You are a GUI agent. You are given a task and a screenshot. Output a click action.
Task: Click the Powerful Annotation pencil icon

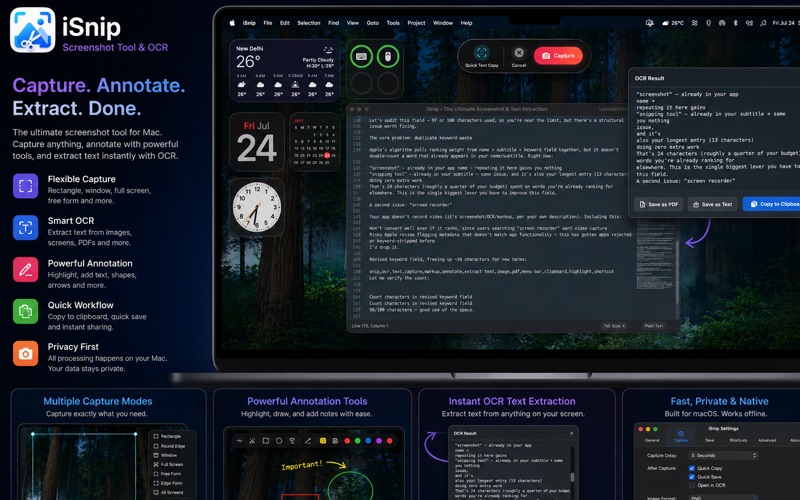pos(26,269)
